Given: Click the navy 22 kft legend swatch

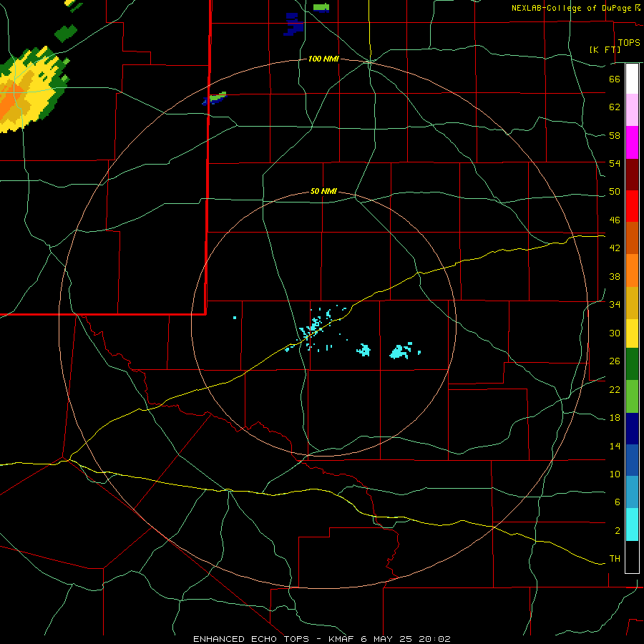Looking at the screenshot, I should pos(632,429).
